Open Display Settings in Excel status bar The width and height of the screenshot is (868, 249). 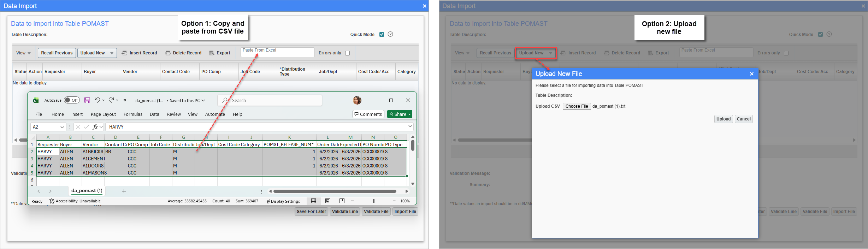(x=282, y=201)
